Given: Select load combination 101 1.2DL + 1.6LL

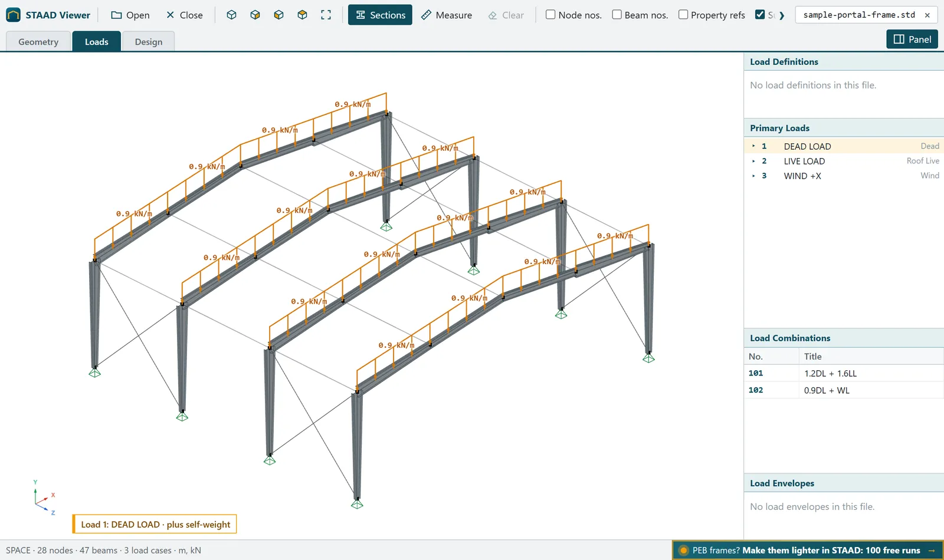Looking at the screenshot, I should click(844, 373).
